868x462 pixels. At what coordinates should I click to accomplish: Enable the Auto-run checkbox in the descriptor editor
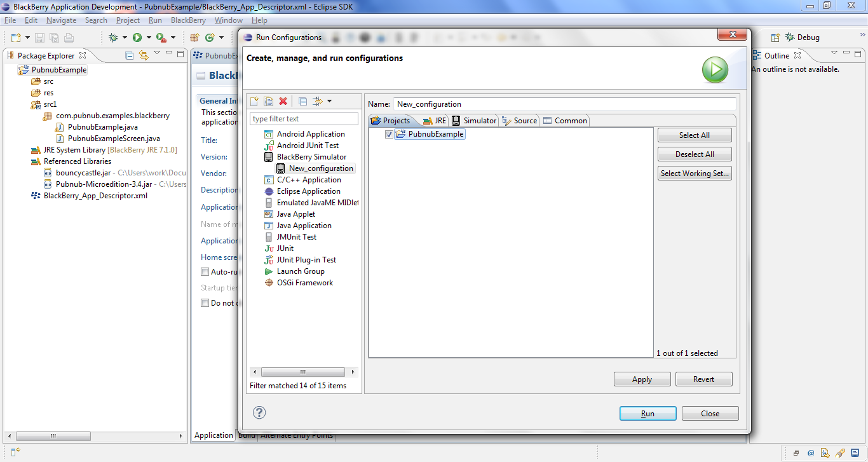click(205, 271)
